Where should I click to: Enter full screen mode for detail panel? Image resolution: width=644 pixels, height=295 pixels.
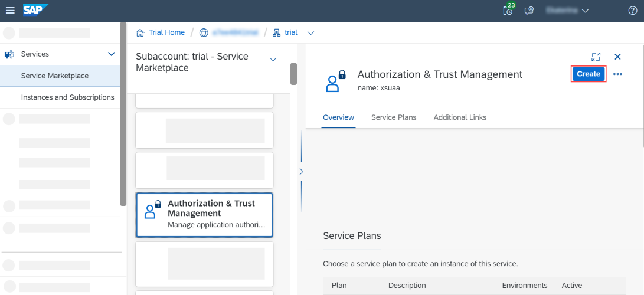tap(596, 57)
